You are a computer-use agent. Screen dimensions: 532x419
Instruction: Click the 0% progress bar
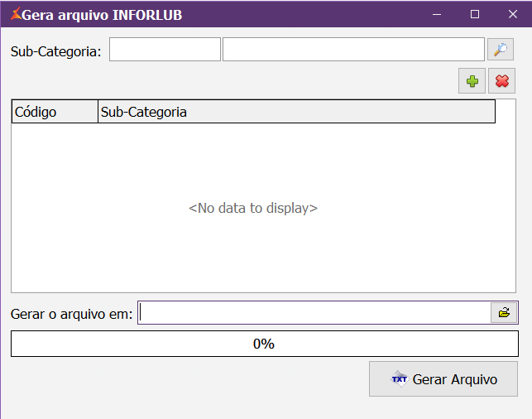[x=264, y=344]
